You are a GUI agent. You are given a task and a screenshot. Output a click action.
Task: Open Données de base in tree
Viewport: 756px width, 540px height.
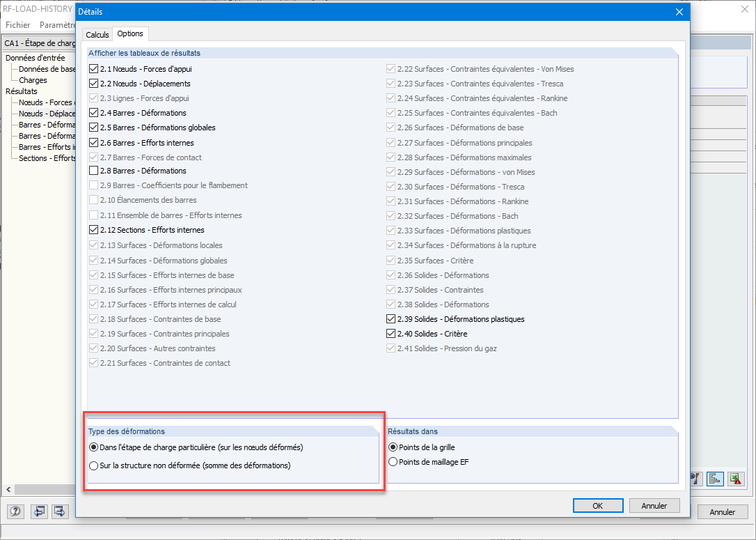point(47,69)
